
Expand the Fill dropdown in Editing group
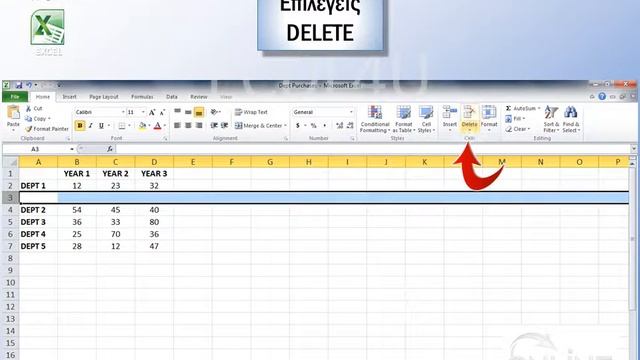[x=524, y=119]
